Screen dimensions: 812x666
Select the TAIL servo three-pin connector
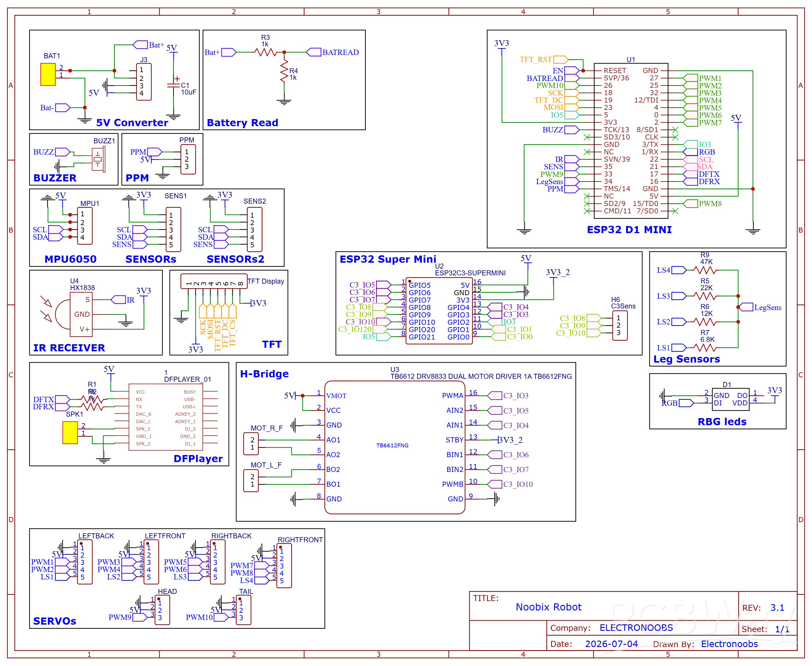point(243,610)
